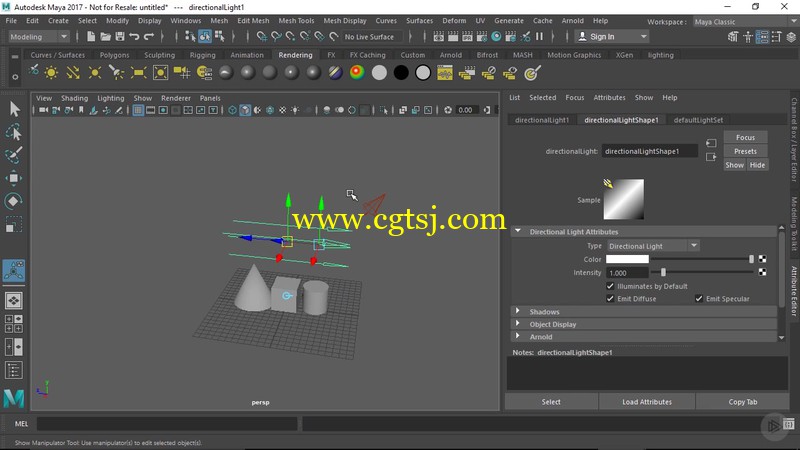
Task: Activate the Move tool in toolbox
Action: tap(14, 178)
